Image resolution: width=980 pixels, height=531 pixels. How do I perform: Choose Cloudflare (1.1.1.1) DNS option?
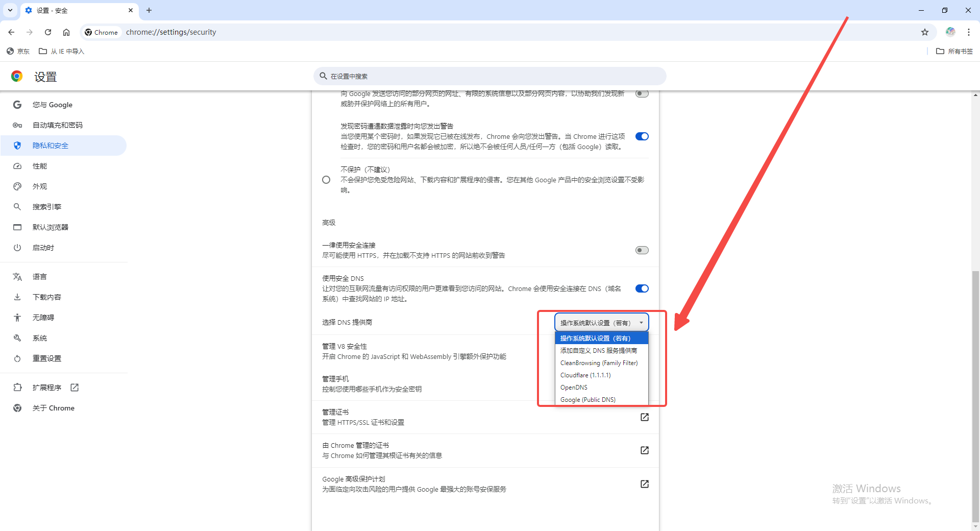coord(602,375)
